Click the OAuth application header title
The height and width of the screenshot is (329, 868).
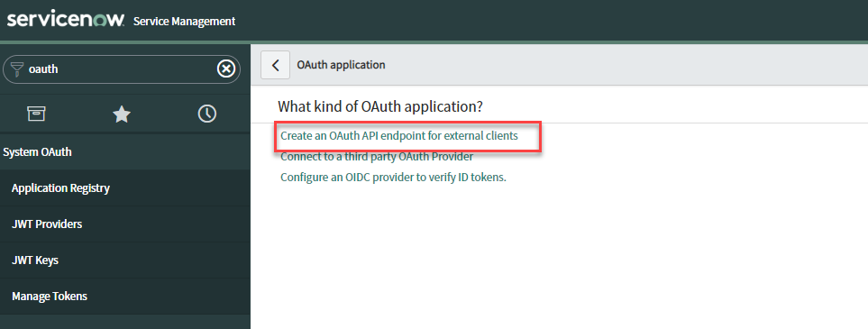pos(341,65)
